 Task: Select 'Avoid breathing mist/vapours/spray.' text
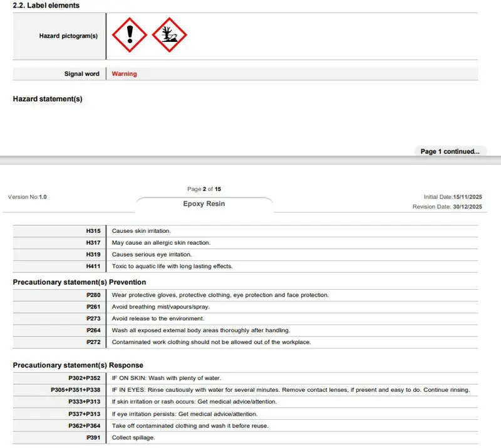[161, 307]
